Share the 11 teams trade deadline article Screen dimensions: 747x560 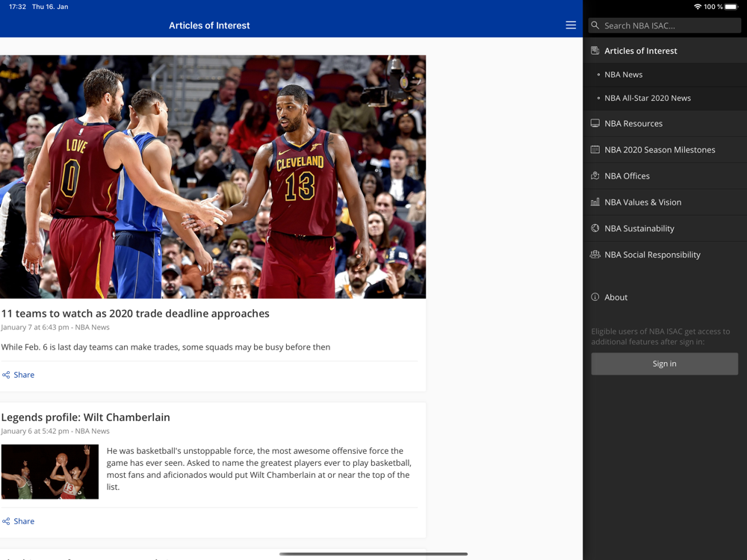18,375
